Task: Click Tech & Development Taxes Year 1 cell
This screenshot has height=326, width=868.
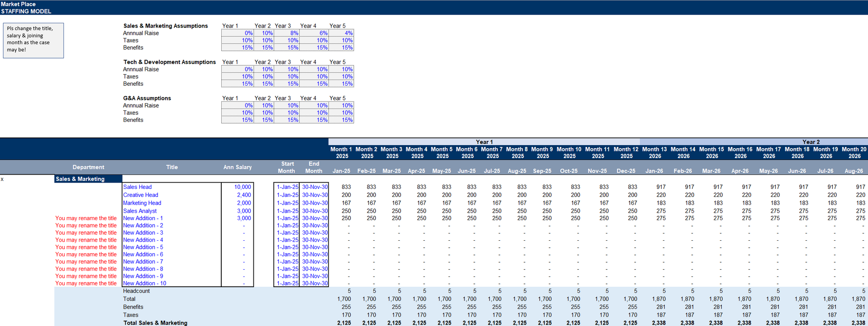Action: click(237, 76)
